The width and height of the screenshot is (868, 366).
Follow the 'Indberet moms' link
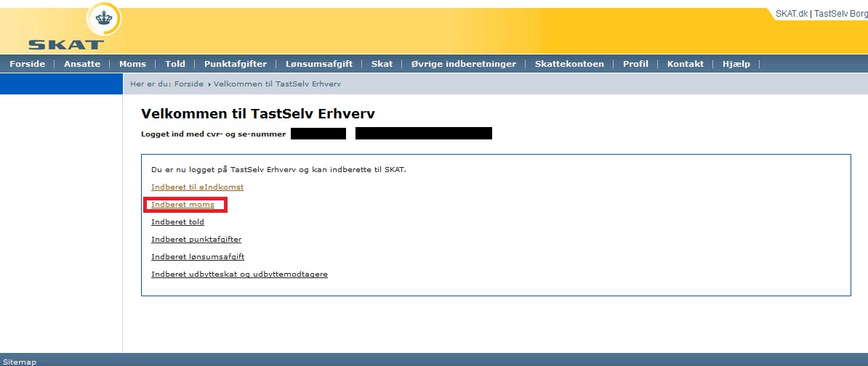(x=182, y=205)
